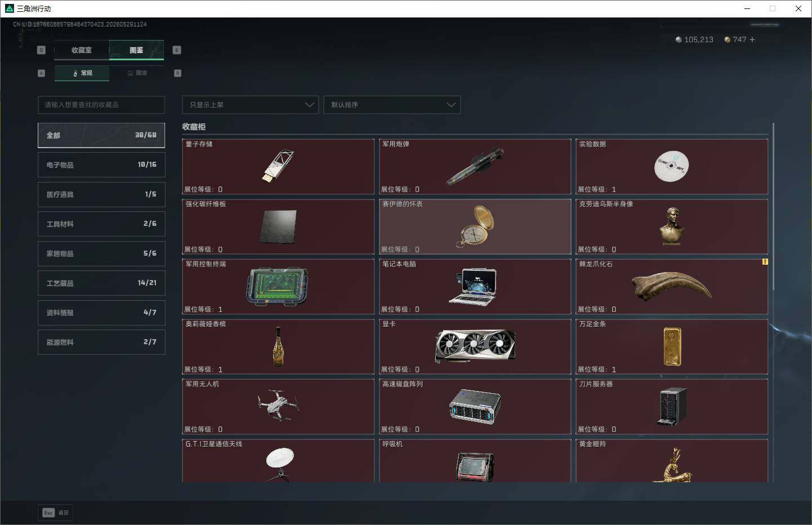Click the 747 gold currency icon
The width and height of the screenshot is (812, 525).
point(727,39)
